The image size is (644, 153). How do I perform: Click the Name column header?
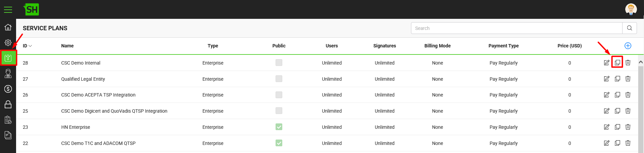pyautogui.click(x=67, y=46)
